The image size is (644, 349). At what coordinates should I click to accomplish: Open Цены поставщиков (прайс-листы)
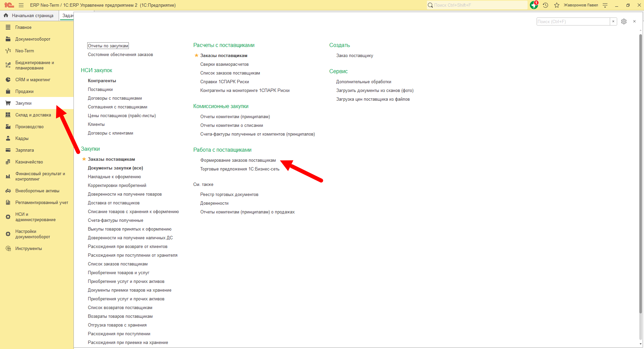click(x=122, y=116)
